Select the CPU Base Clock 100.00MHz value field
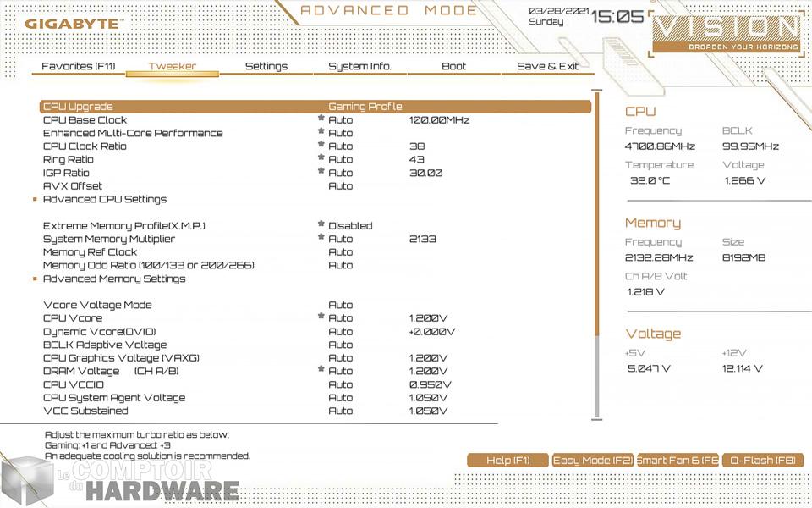 click(438, 120)
